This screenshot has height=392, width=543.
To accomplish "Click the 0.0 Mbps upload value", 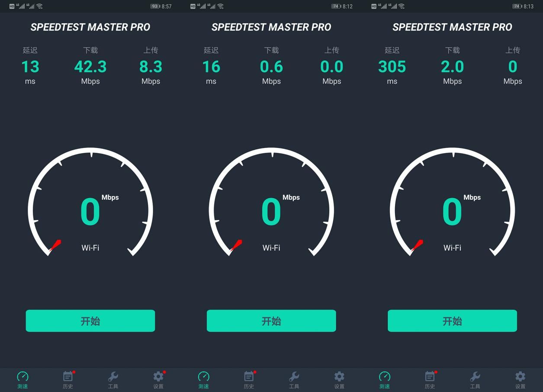I will coord(332,67).
